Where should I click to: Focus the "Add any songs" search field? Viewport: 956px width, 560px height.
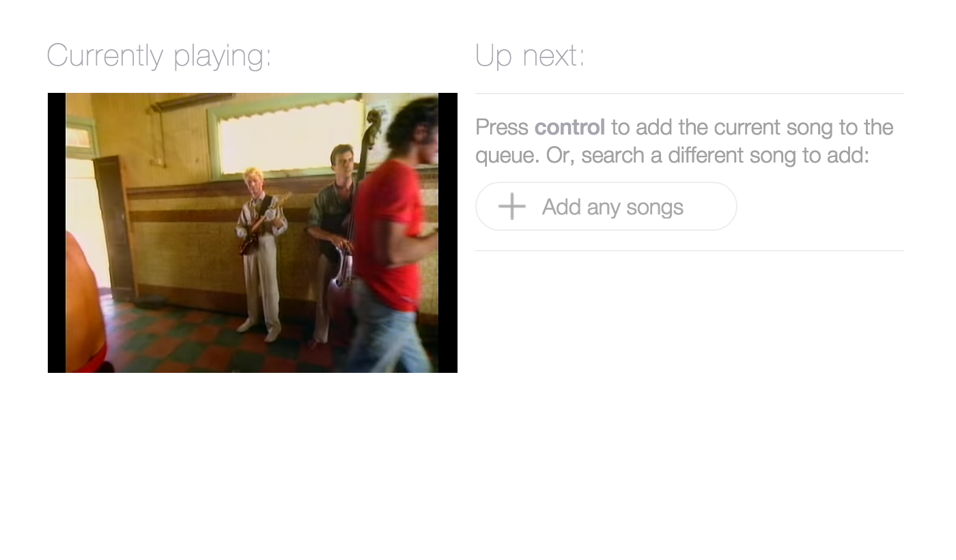[x=606, y=206]
